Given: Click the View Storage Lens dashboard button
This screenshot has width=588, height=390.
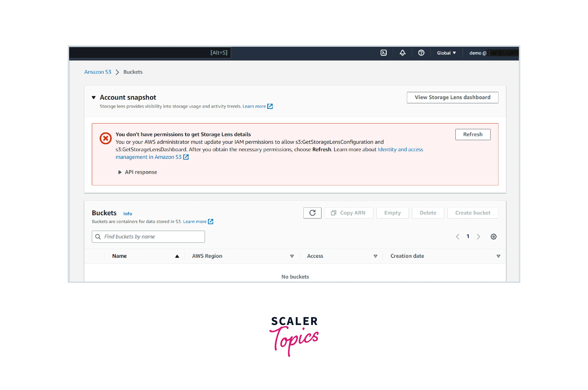Looking at the screenshot, I should [x=453, y=97].
